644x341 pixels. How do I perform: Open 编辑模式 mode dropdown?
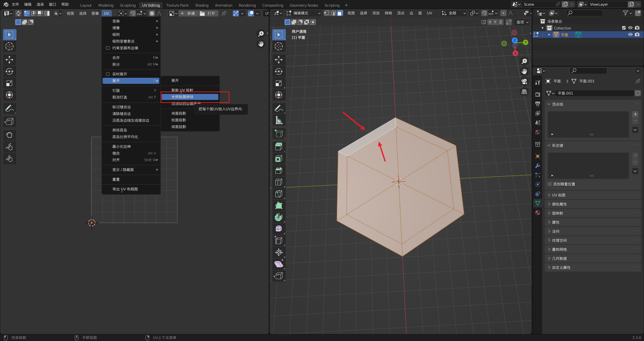tap(304, 13)
